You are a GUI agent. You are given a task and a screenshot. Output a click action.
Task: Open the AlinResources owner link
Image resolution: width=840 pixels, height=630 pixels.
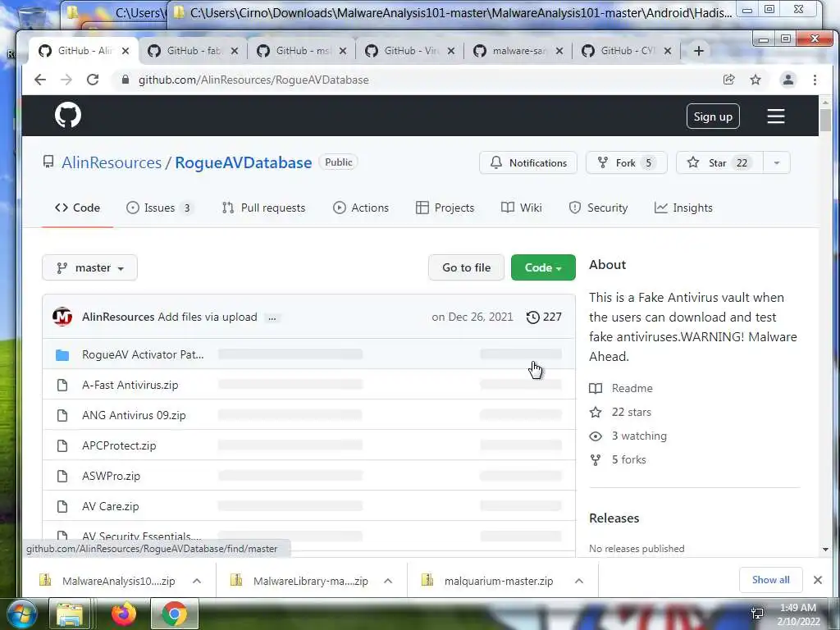click(x=112, y=163)
